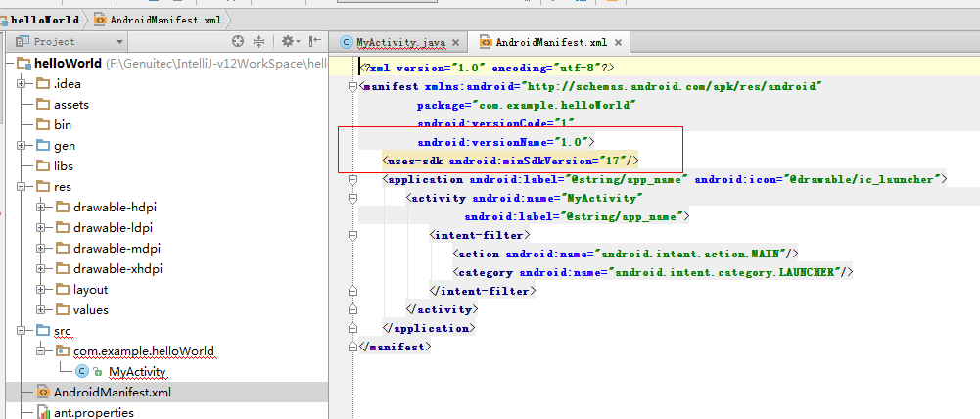The height and width of the screenshot is (419, 980).
Task: Click the ant.properties file icon
Action: click(x=43, y=413)
